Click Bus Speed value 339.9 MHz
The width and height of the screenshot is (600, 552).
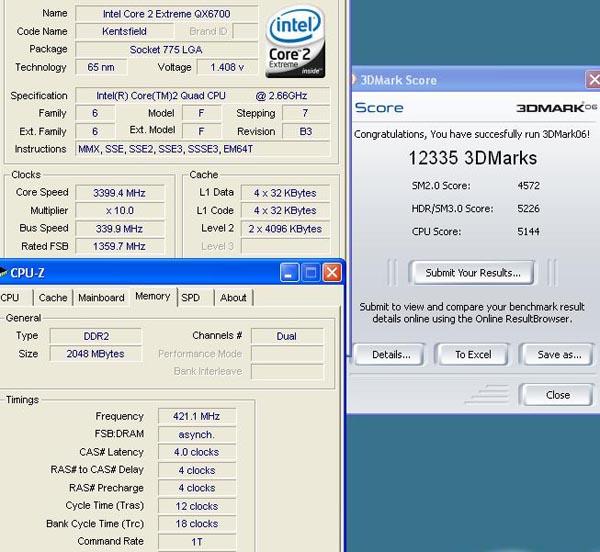[x=119, y=229]
